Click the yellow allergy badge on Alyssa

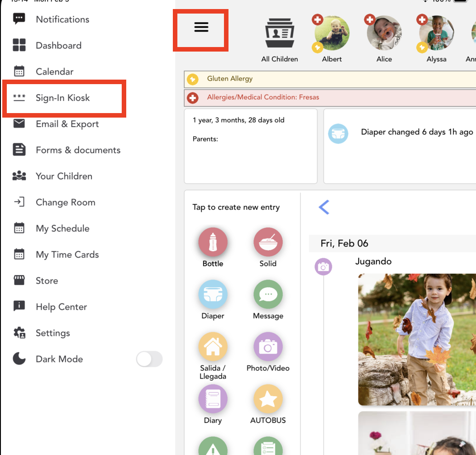[422, 47]
